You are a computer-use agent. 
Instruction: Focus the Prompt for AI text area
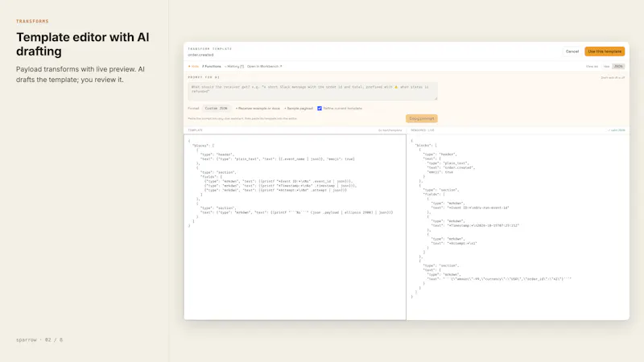pos(312,91)
